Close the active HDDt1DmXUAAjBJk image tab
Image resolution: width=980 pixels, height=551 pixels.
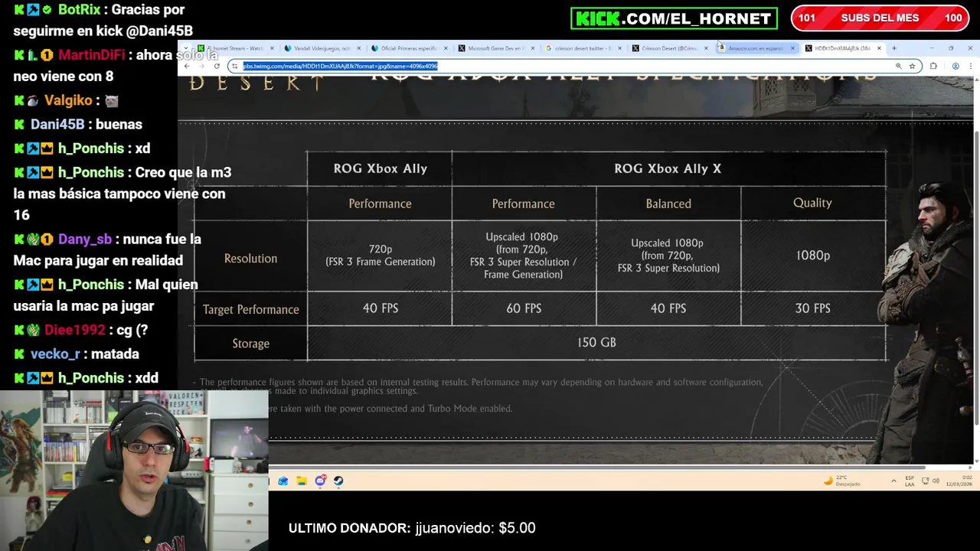click(x=879, y=48)
